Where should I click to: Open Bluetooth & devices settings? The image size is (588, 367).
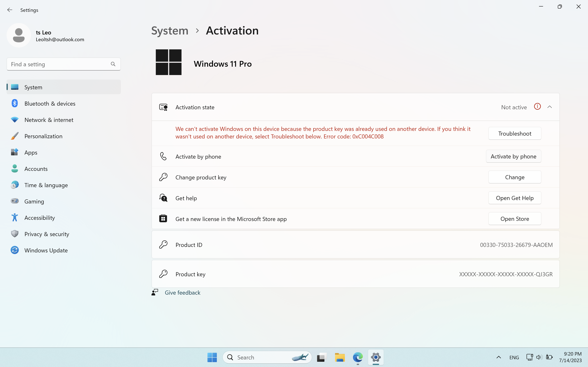(x=50, y=104)
